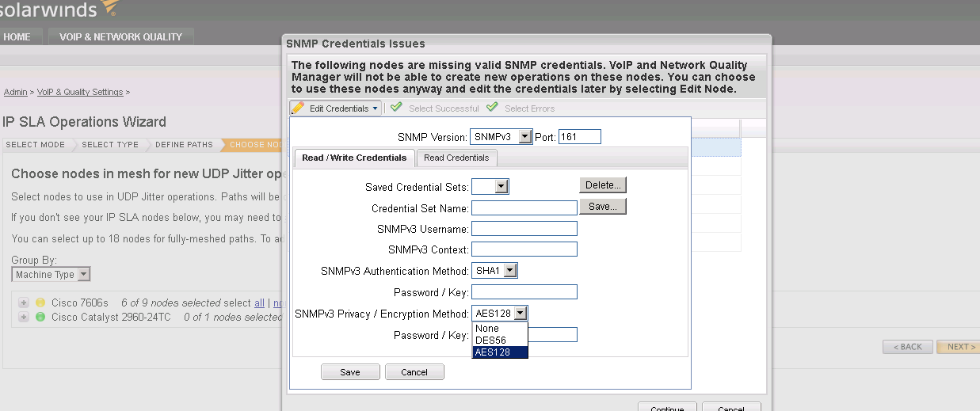980x411 pixels.
Task: Click the Port input field
Action: (580, 136)
